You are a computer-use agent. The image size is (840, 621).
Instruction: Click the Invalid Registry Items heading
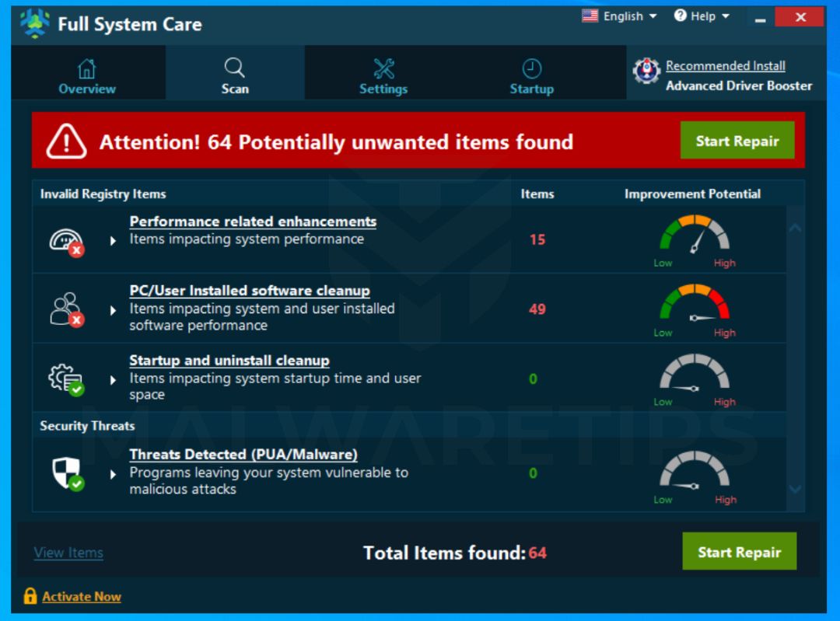[x=103, y=194]
